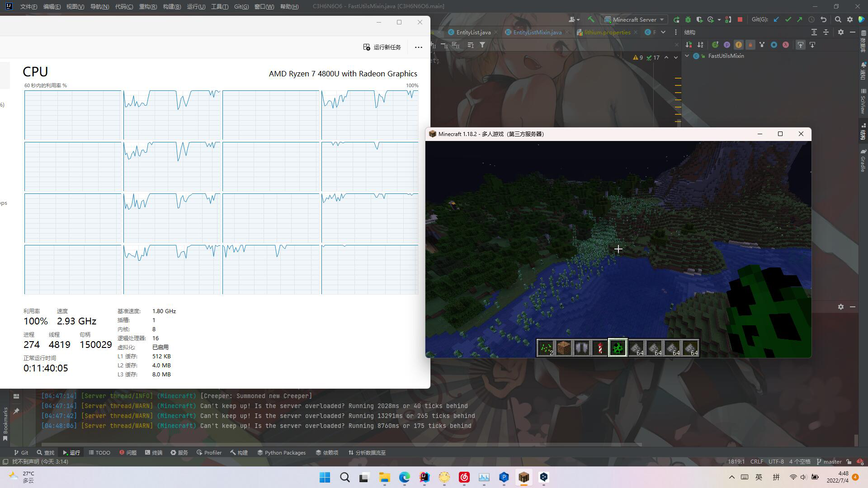Click the 运行新任务 button
This screenshot has height=488, width=868.
pos(382,47)
